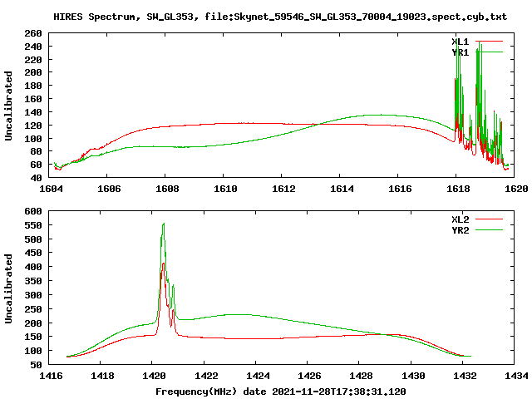
Task: Click the 220 y-axis tick label
Action: pos(33,60)
